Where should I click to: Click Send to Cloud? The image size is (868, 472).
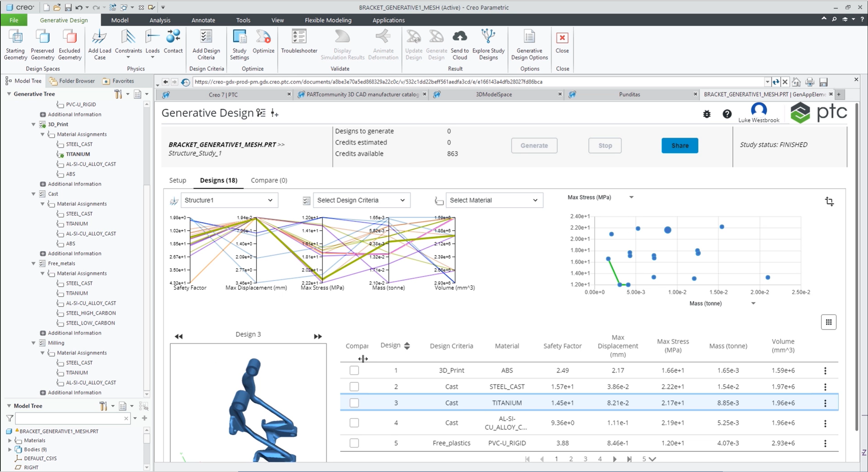460,45
